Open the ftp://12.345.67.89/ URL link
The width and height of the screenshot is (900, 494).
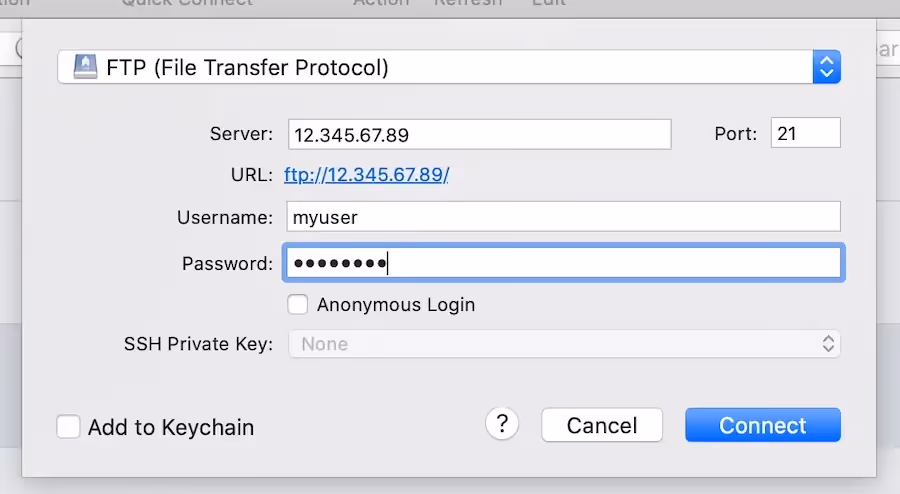click(366, 174)
